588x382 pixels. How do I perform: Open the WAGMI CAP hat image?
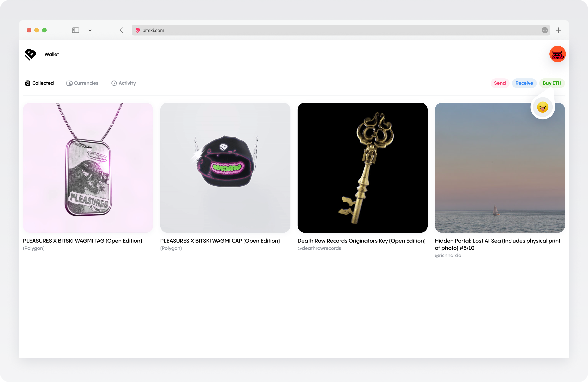(225, 168)
